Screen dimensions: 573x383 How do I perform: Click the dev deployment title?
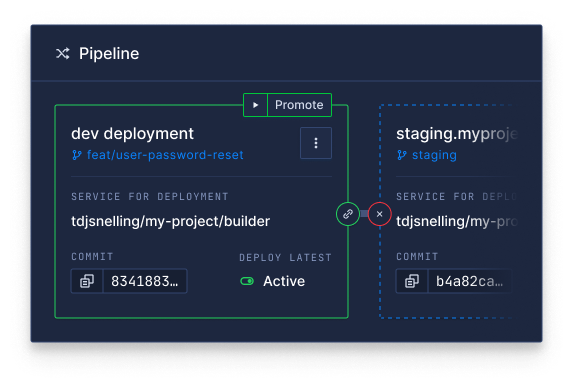pyautogui.click(x=132, y=134)
